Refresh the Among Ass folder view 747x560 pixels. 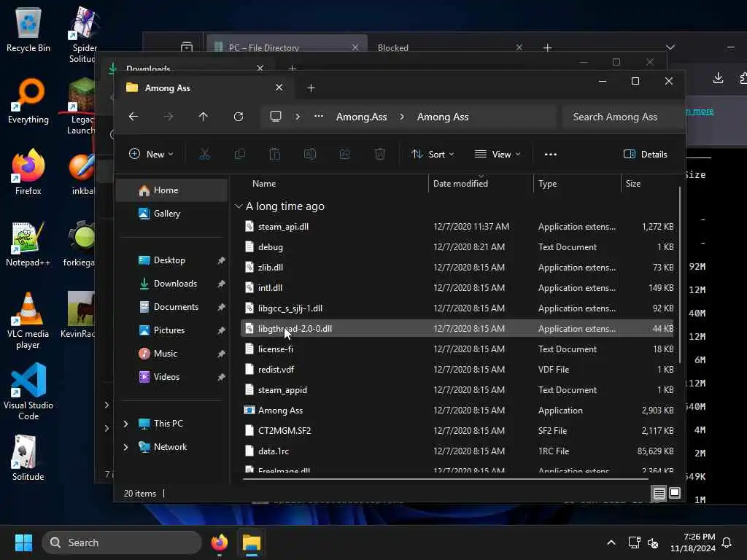[x=239, y=117]
